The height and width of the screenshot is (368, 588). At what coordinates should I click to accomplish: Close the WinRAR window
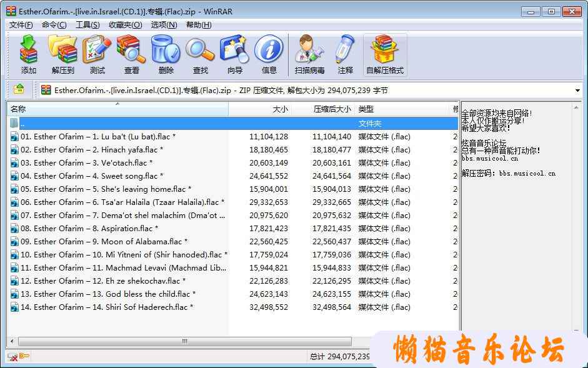point(572,12)
